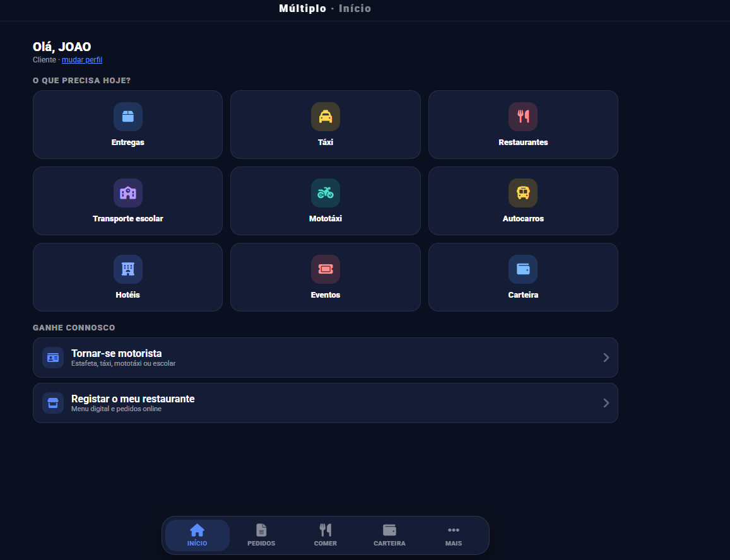The height and width of the screenshot is (560, 730).
Task: Click the Táxi label text
Action: click(x=326, y=143)
